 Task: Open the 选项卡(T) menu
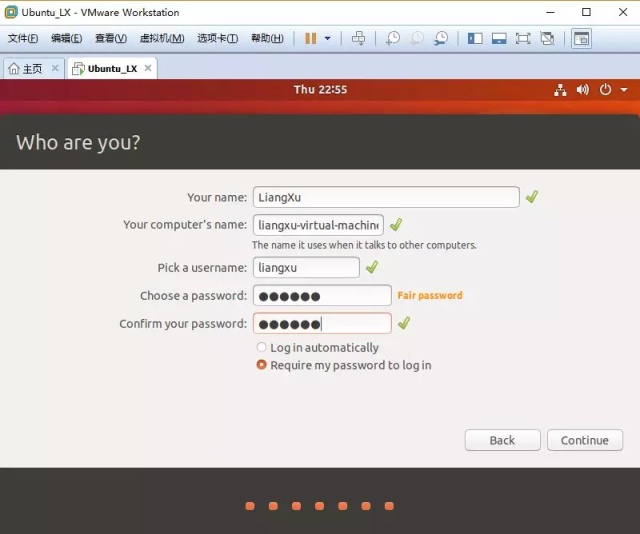(x=218, y=38)
